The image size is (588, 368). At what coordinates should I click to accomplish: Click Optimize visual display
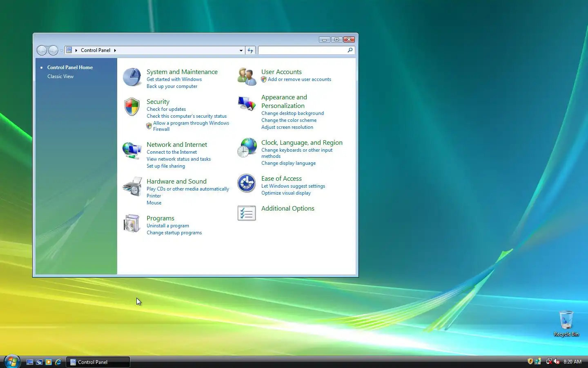click(286, 193)
